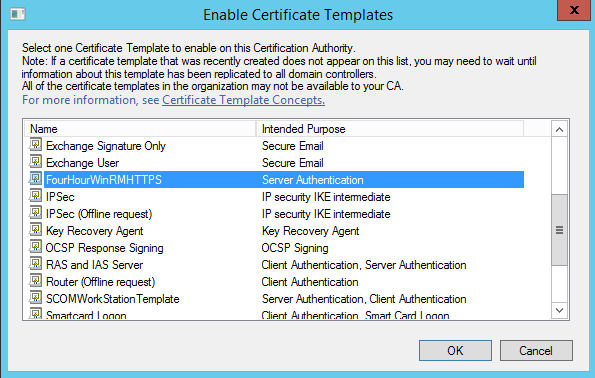This screenshot has height=378, width=595.
Task: Click the dialog's title bar system icon
Action: [17, 14]
